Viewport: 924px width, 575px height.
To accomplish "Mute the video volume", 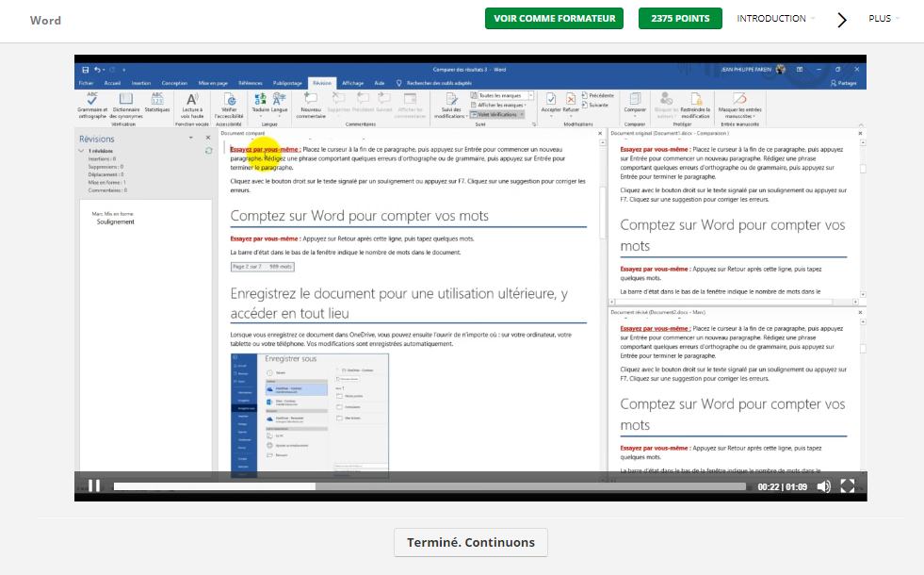I will [x=824, y=486].
